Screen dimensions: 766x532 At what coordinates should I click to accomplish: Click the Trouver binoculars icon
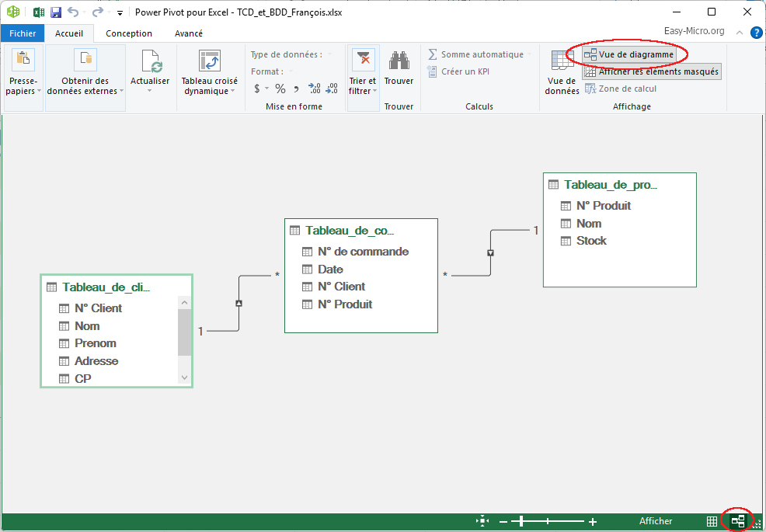399,61
